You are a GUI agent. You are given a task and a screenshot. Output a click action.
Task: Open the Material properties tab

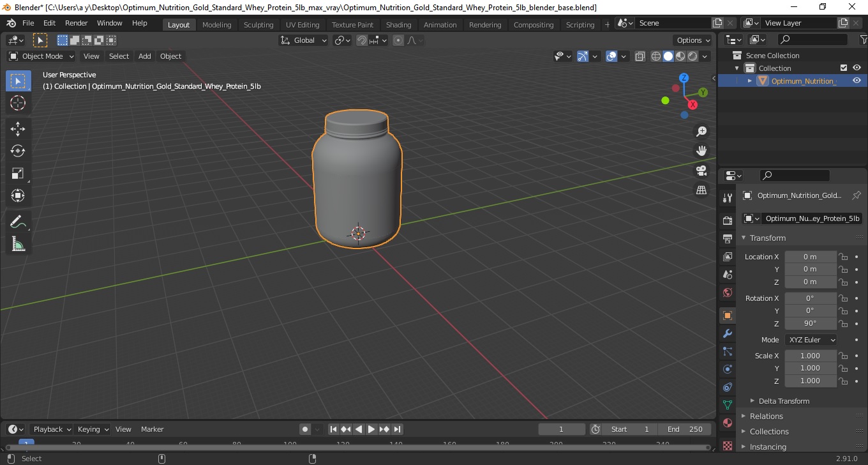[x=727, y=423]
